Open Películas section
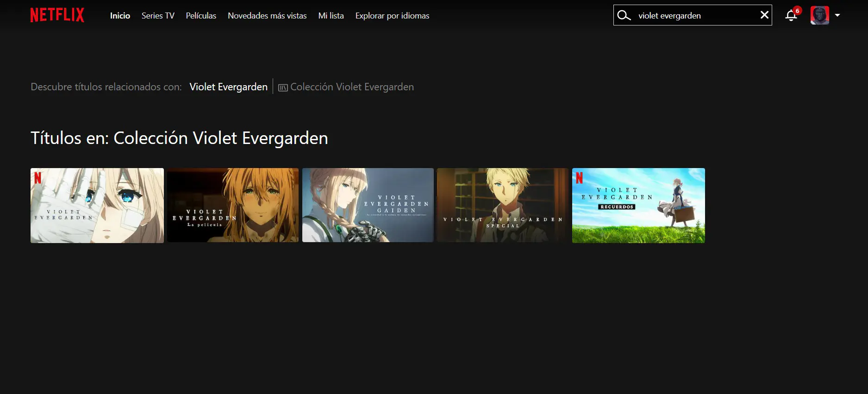 point(201,16)
